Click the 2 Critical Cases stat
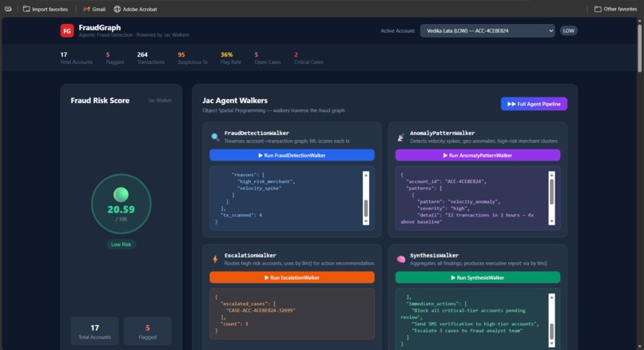Image resolution: width=644 pixels, height=350 pixels. click(308, 58)
